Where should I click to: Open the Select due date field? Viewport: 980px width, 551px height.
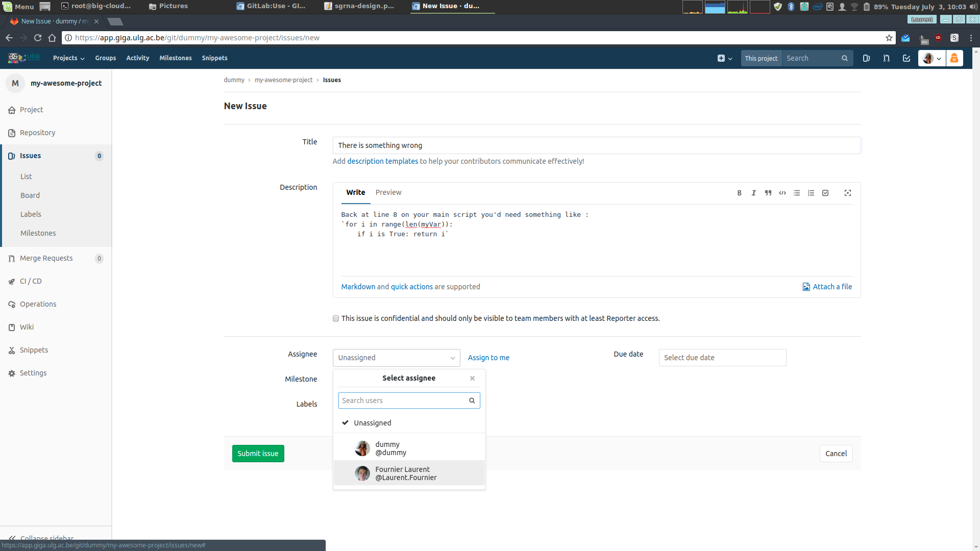[722, 358]
